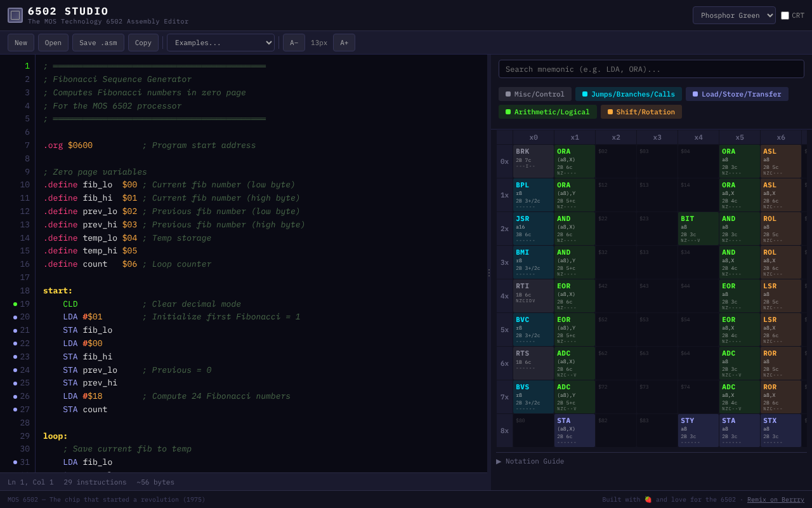
Task: Select the BVS opcode cell
Action: (534, 397)
